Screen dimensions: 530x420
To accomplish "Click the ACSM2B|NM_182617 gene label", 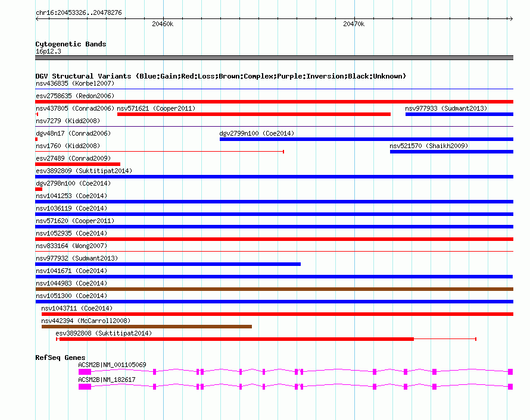I will (x=107, y=380).
